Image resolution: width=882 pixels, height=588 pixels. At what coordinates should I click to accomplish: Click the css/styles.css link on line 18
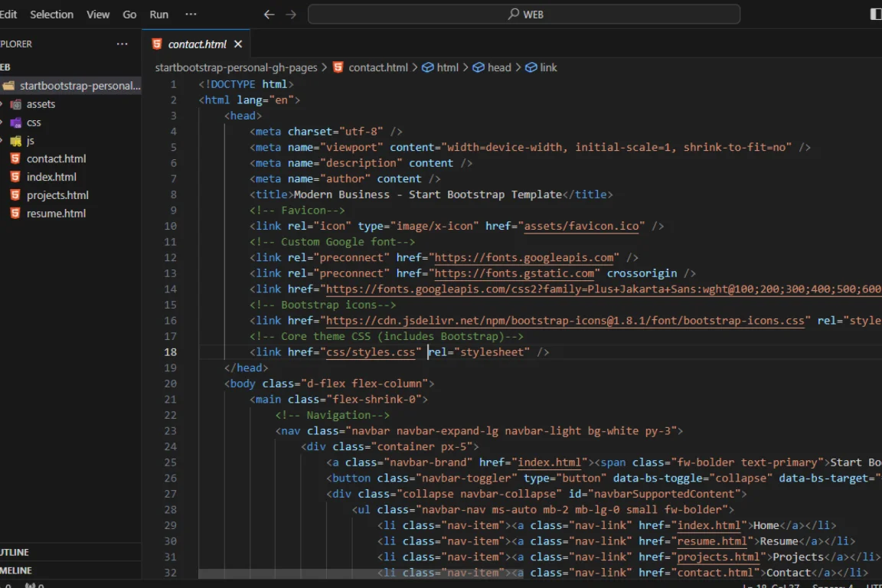pyautogui.click(x=374, y=352)
